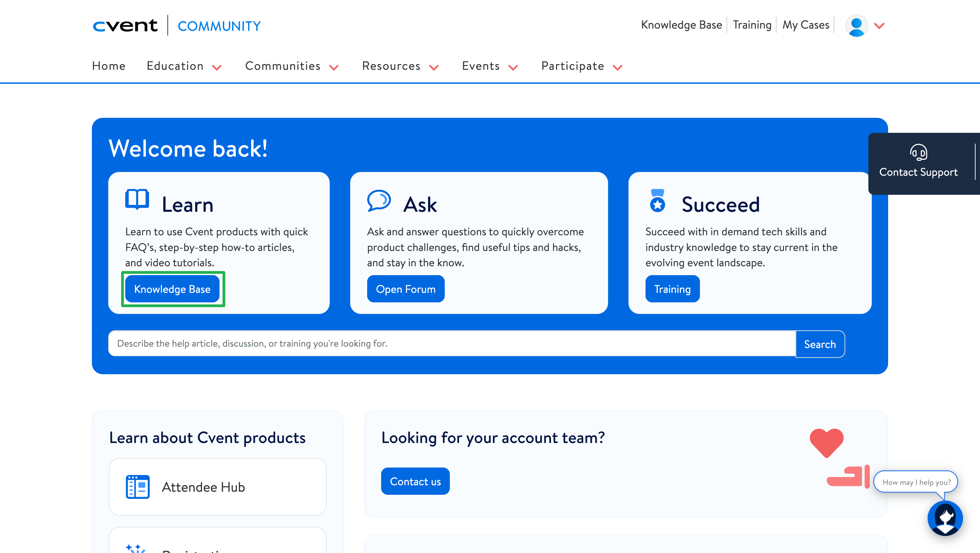Image resolution: width=980 pixels, height=553 pixels.
Task: Click the Cvent logo
Action: coord(125,26)
